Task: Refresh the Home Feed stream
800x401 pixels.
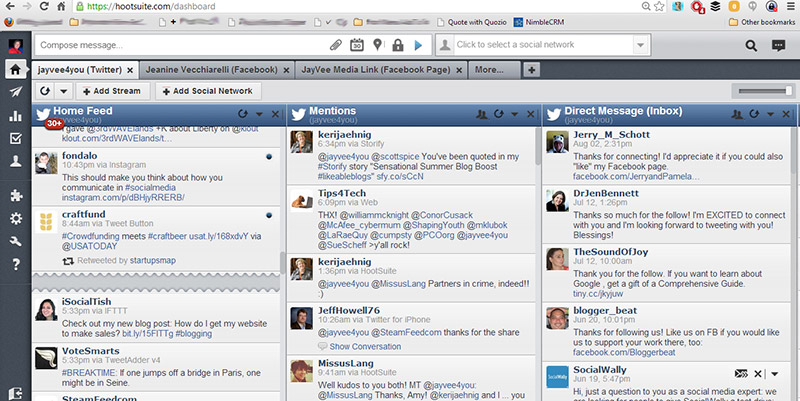Action: coord(243,114)
